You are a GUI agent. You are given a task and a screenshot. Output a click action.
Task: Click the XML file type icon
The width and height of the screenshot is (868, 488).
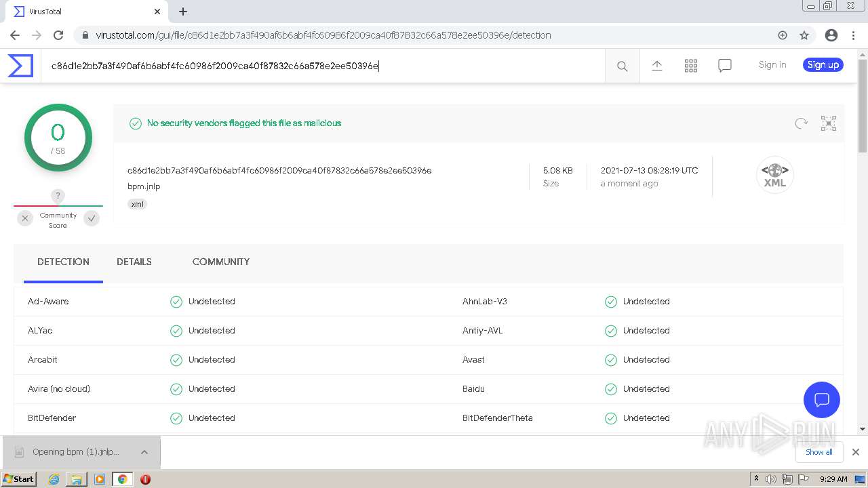coord(774,175)
